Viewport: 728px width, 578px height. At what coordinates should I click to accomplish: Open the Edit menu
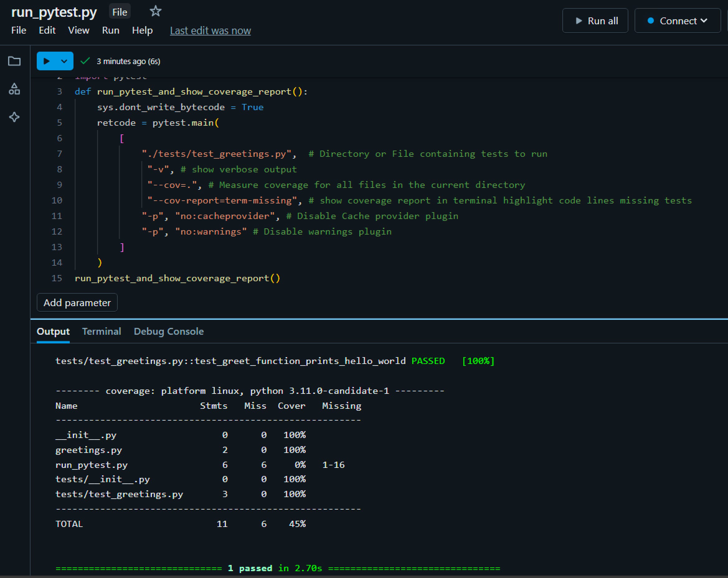tap(47, 30)
